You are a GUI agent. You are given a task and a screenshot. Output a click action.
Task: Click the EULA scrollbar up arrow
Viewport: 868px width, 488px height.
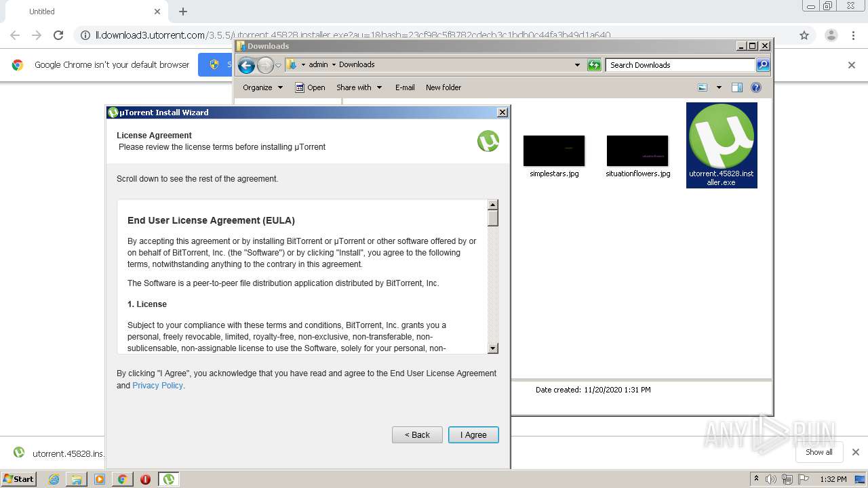click(x=493, y=205)
